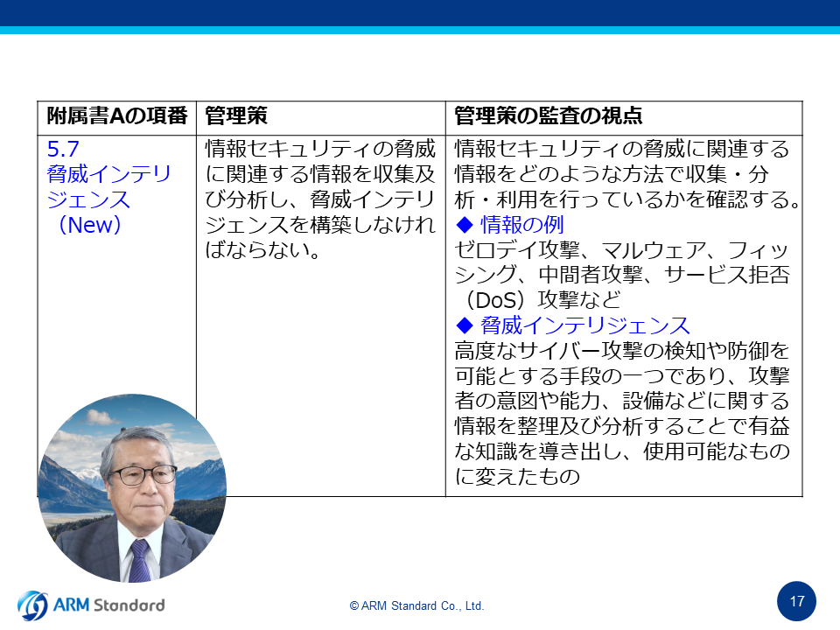Click the blue (New) label
Screen dimensions: 840x630
pos(89,225)
